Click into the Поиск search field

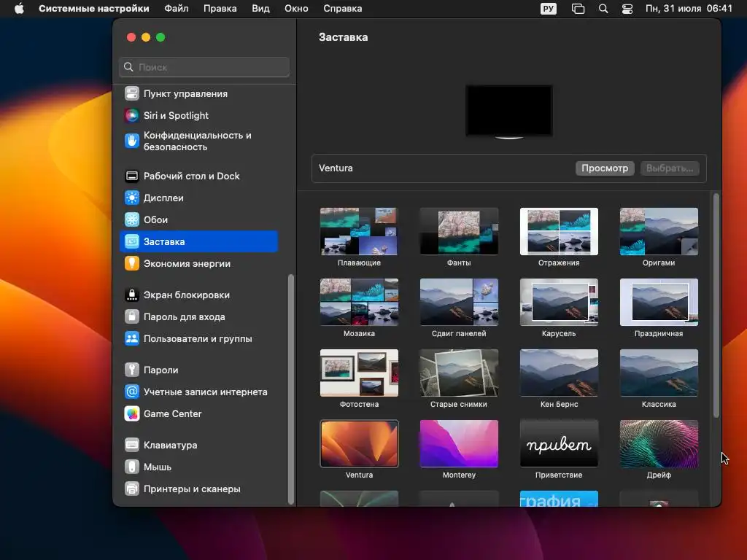204,67
